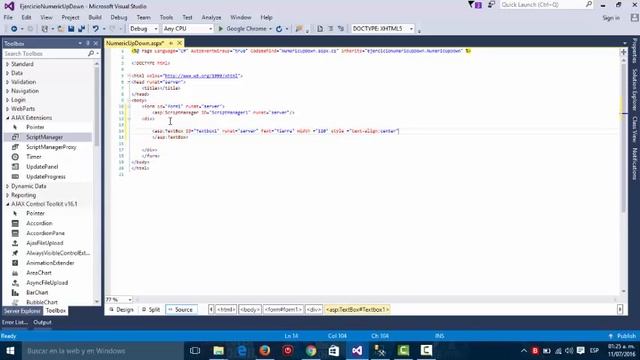Image resolution: width=640 pixels, height=360 pixels.
Task: Open Microsoft Edge from the taskbar
Action: pyautogui.click(x=242, y=351)
